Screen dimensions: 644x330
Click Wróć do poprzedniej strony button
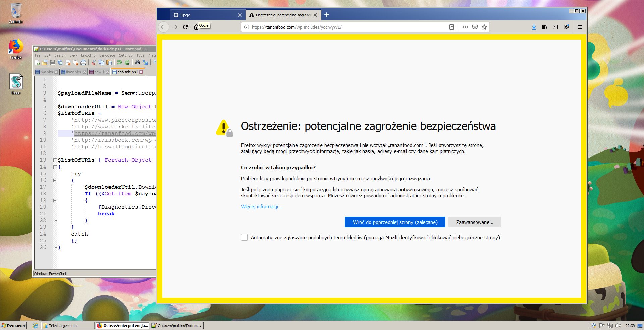tap(394, 222)
